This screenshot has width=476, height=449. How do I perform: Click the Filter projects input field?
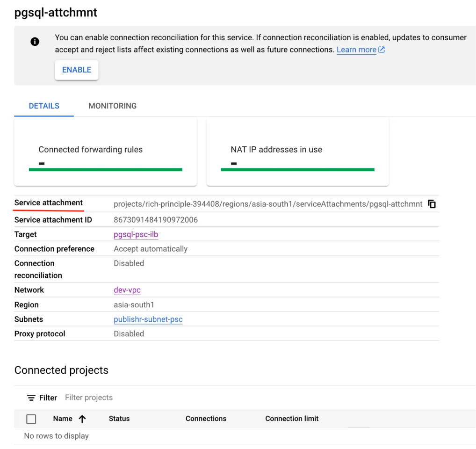(x=88, y=397)
